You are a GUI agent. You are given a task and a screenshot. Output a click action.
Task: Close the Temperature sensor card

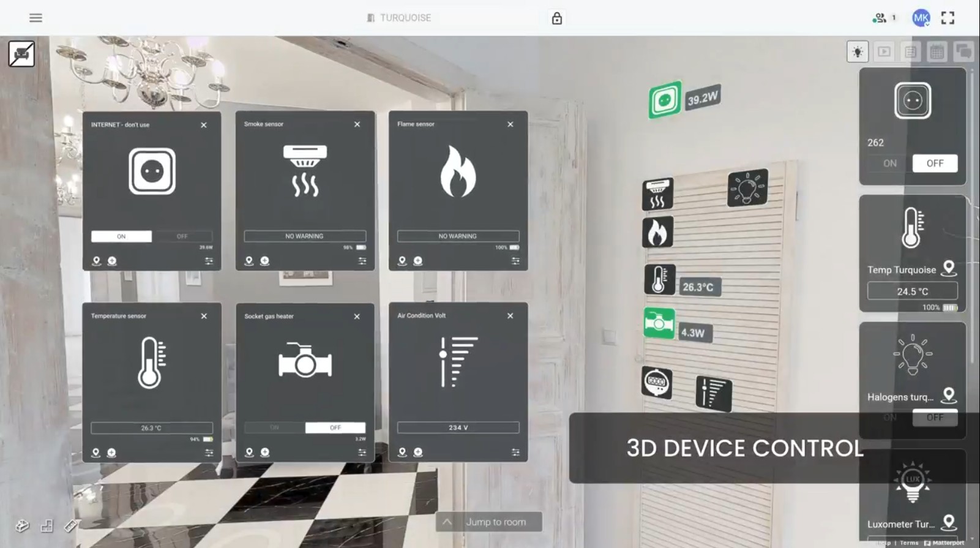[204, 316]
